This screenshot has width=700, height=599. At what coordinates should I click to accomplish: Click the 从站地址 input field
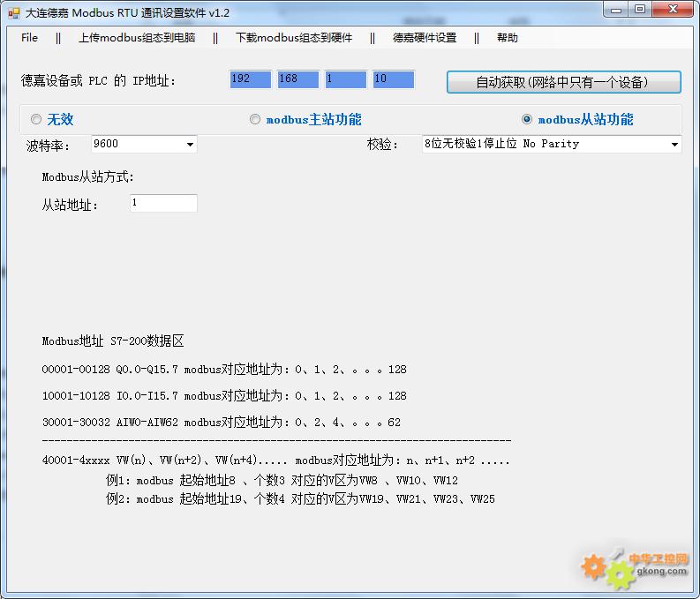(163, 204)
